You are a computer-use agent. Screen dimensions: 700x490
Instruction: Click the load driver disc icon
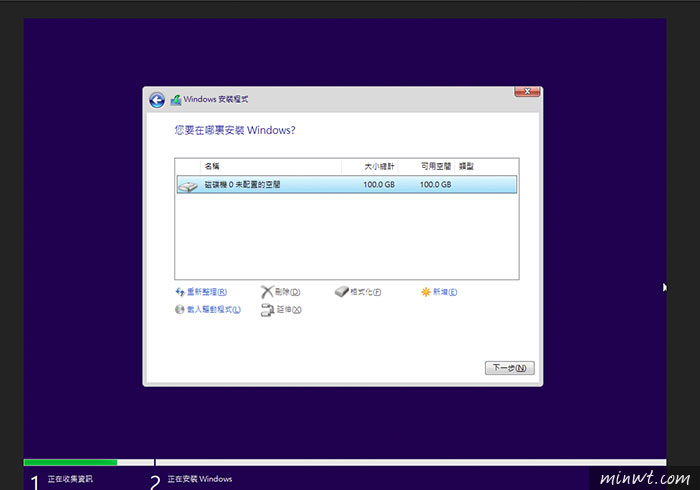tap(179, 309)
